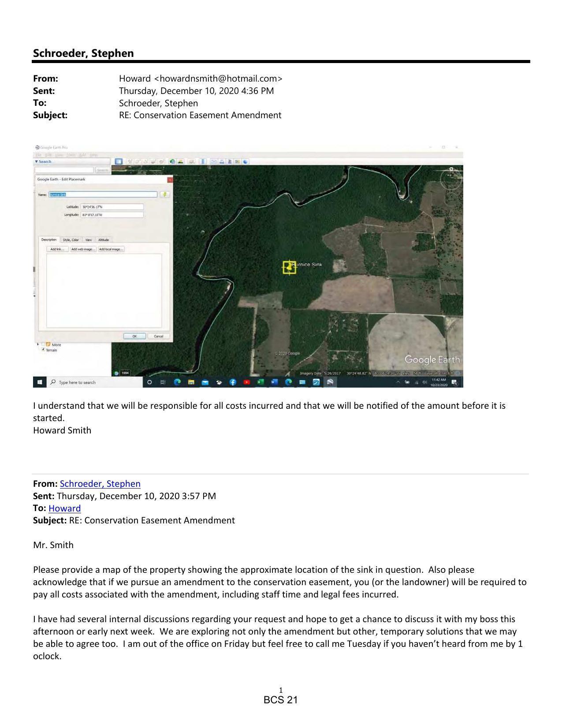Screen dimensions: 562x728
Task: Click the placemark icon button beside Name
Action: click(x=164, y=194)
